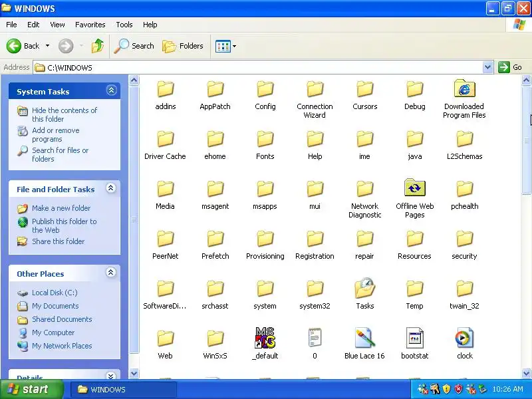
Task: Collapse the System Tasks panel
Action: 111,90
